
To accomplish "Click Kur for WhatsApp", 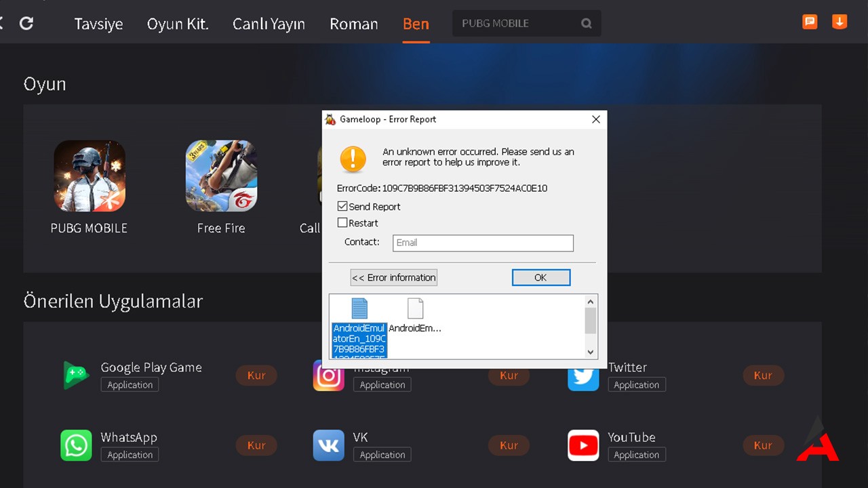I will tap(256, 445).
